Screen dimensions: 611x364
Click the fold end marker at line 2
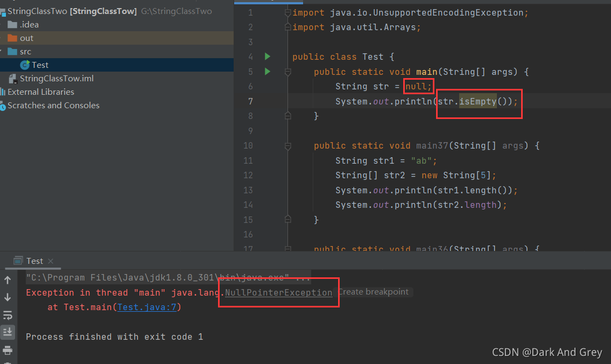tap(287, 27)
